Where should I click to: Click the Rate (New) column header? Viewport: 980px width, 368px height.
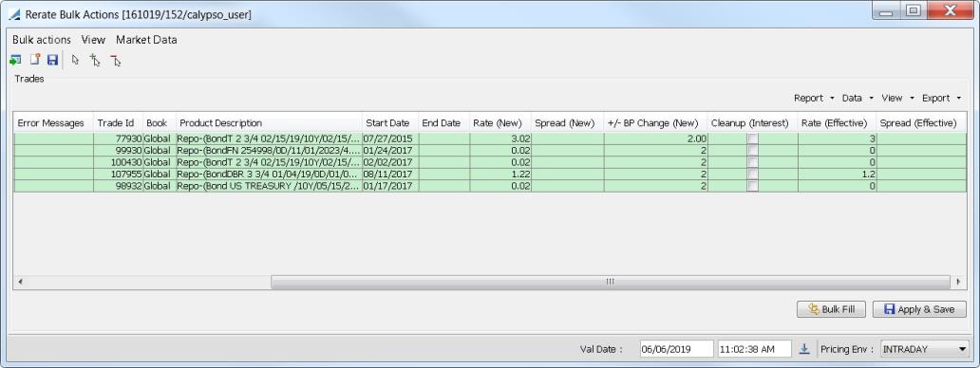pos(500,123)
